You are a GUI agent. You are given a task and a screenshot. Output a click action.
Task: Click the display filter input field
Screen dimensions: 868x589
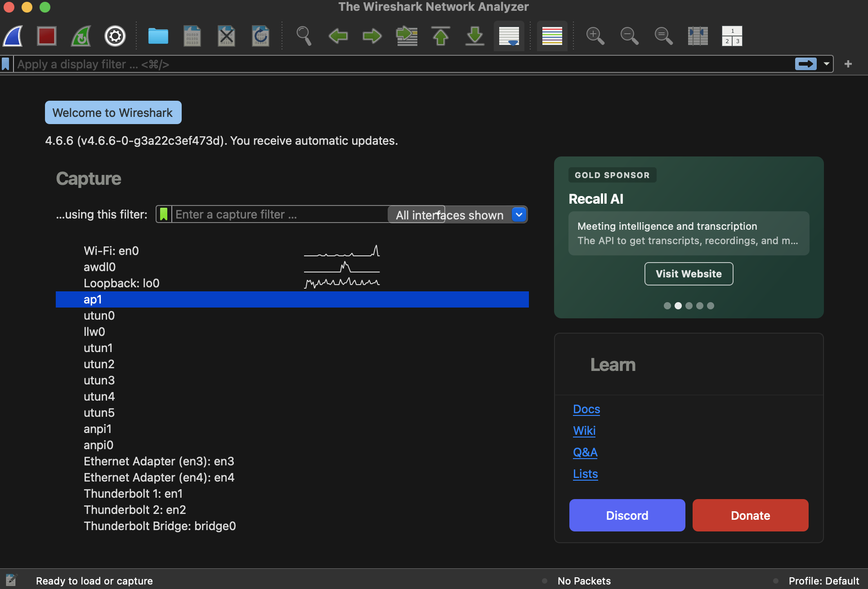(x=404, y=64)
